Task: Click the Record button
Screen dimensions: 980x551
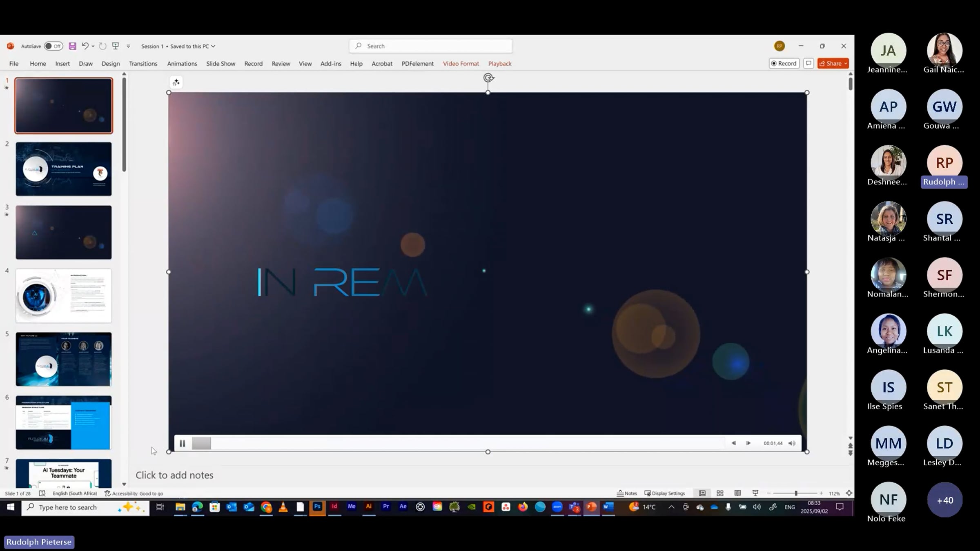Action: coord(784,63)
